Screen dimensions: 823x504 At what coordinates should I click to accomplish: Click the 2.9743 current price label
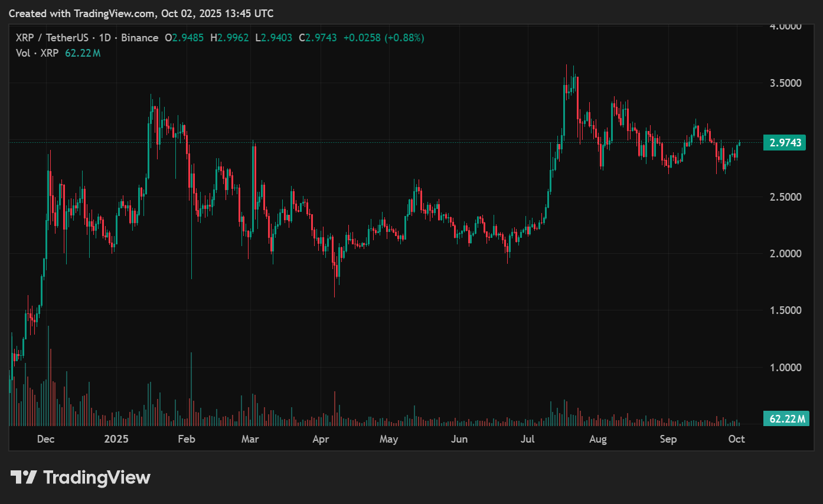pyautogui.click(x=785, y=142)
